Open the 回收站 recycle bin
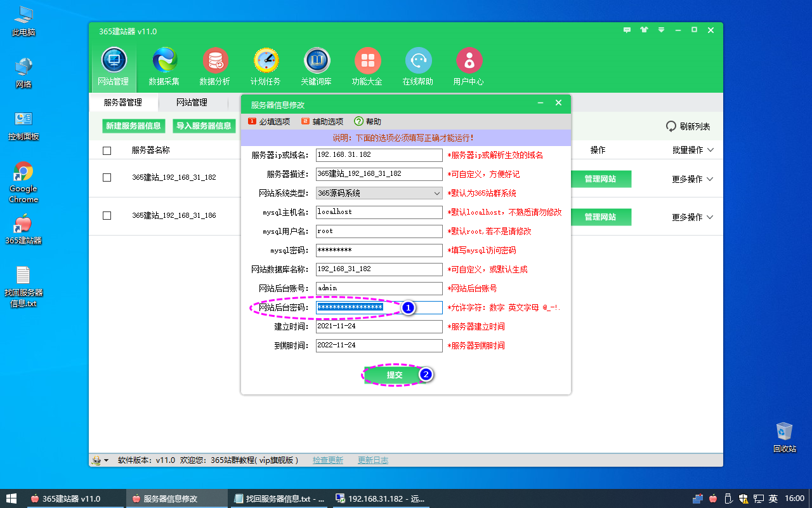Image resolution: width=812 pixels, height=508 pixels. (785, 437)
